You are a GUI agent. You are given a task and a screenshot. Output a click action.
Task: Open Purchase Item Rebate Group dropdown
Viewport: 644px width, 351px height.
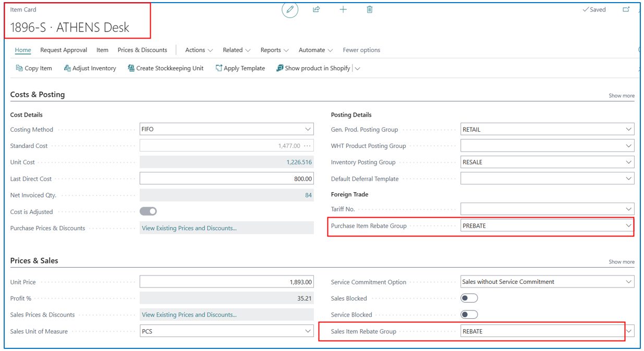click(x=628, y=226)
